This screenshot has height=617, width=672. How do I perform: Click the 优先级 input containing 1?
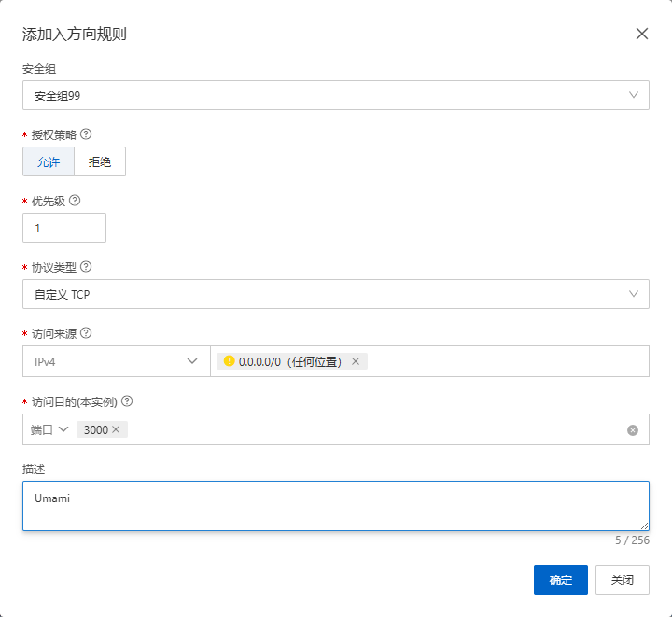(x=64, y=228)
